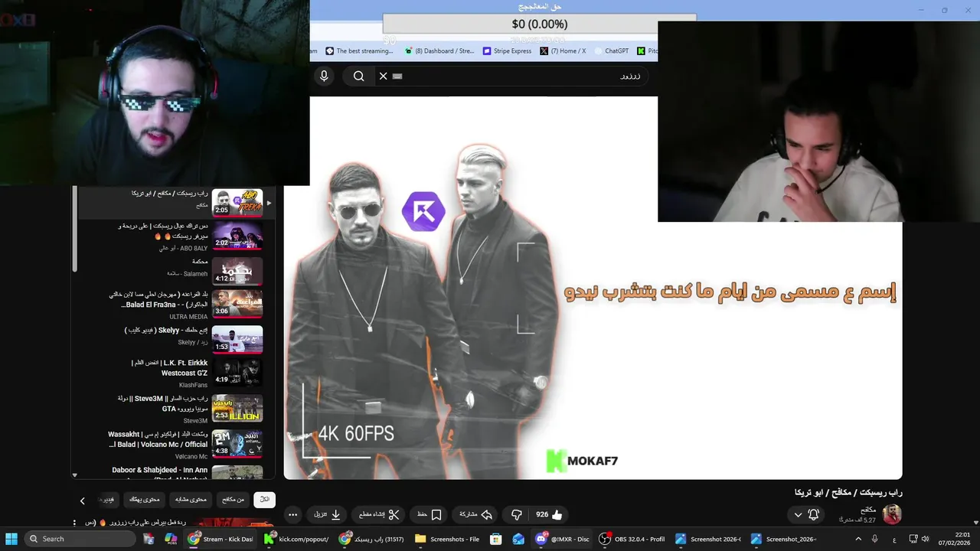Screen dimensions: 980x551
Task: Show hidden system tray icons chevron
Action: (x=857, y=539)
